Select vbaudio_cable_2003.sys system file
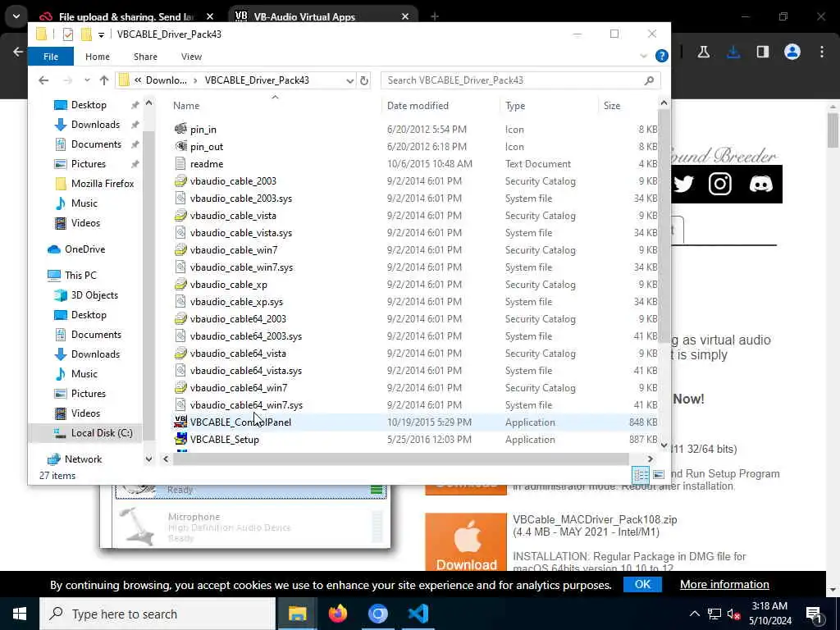The height and width of the screenshot is (630, 840). tap(241, 199)
